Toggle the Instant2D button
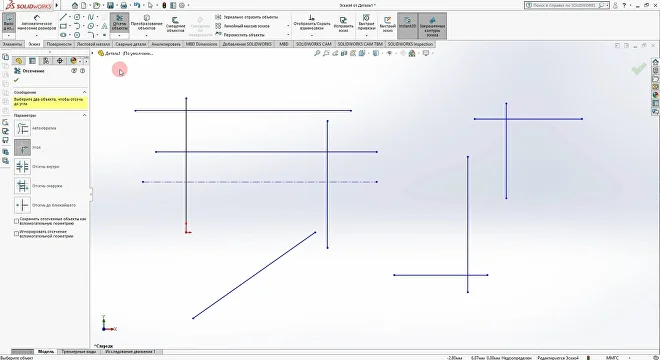This screenshot has width=660, height=360. coord(407,22)
